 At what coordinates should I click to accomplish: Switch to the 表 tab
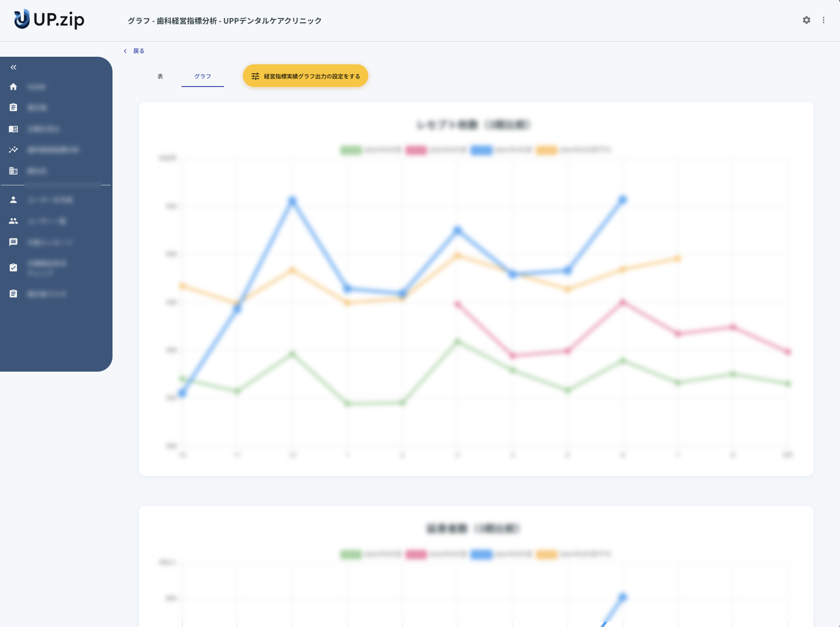160,76
